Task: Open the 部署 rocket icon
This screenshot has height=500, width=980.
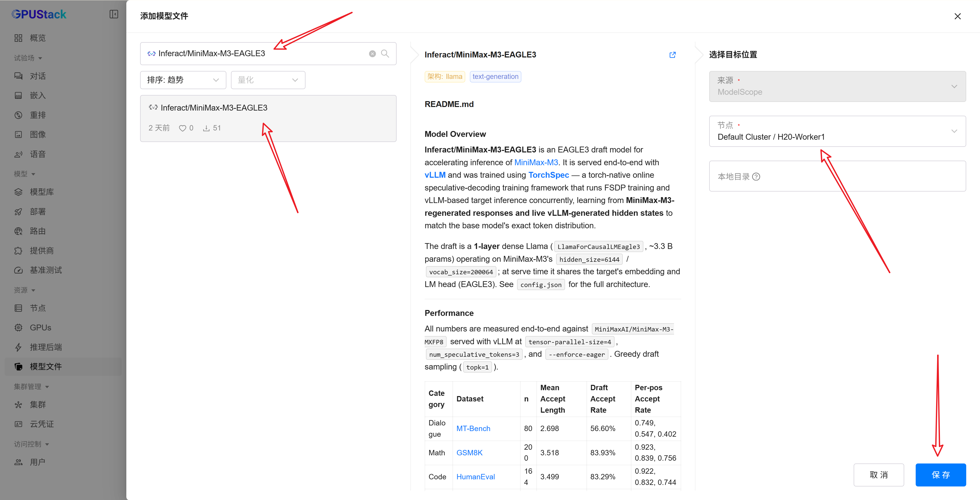Action: (x=18, y=212)
